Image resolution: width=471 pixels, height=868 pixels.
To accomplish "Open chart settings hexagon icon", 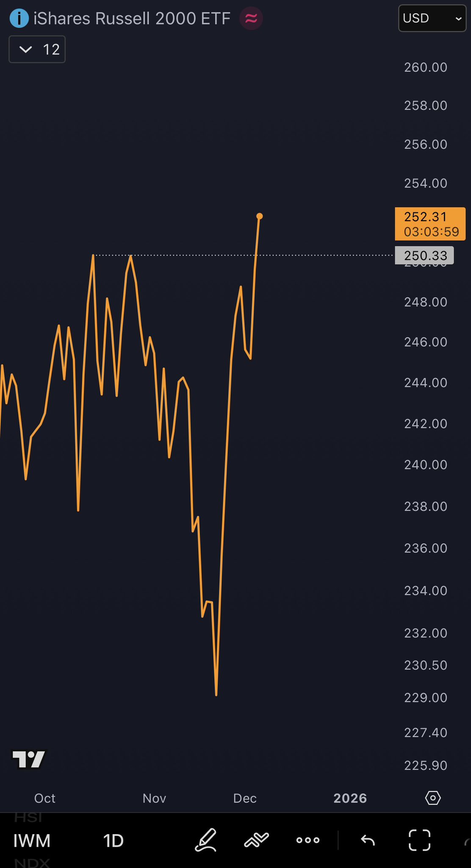I will pos(433,798).
